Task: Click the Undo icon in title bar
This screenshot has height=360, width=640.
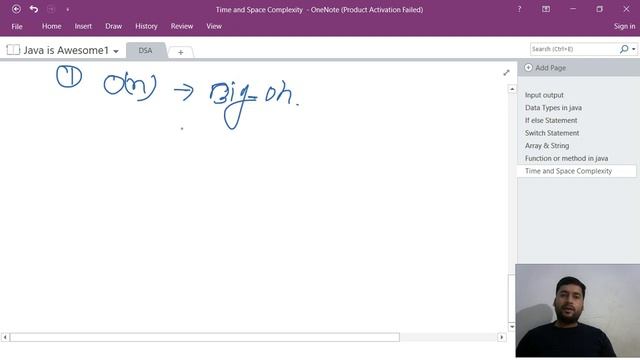Action: click(34, 9)
